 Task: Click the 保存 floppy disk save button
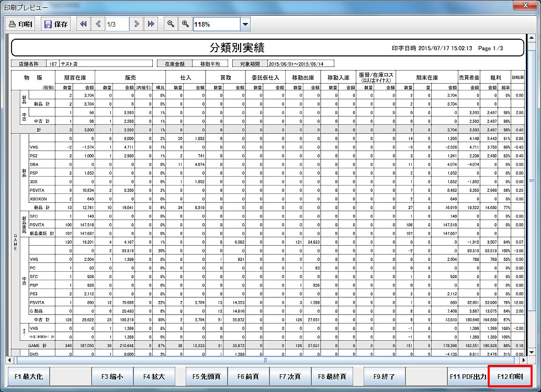point(55,24)
